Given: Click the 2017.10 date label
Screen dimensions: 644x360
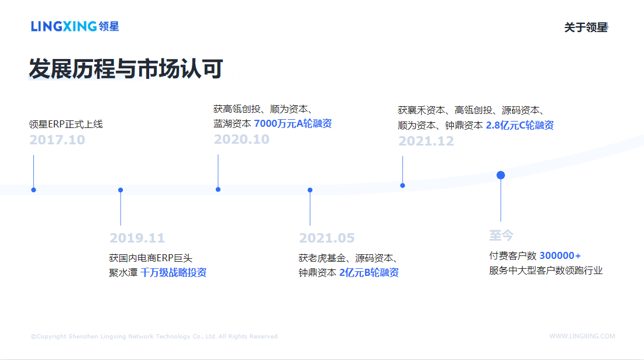Looking at the screenshot, I should pyautogui.click(x=57, y=140).
